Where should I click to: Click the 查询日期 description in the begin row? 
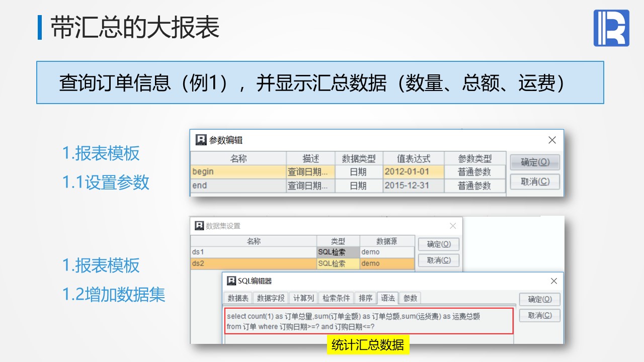point(310,171)
